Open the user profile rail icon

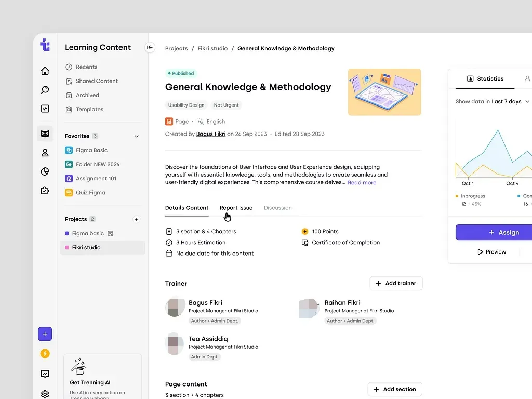coord(45,153)
